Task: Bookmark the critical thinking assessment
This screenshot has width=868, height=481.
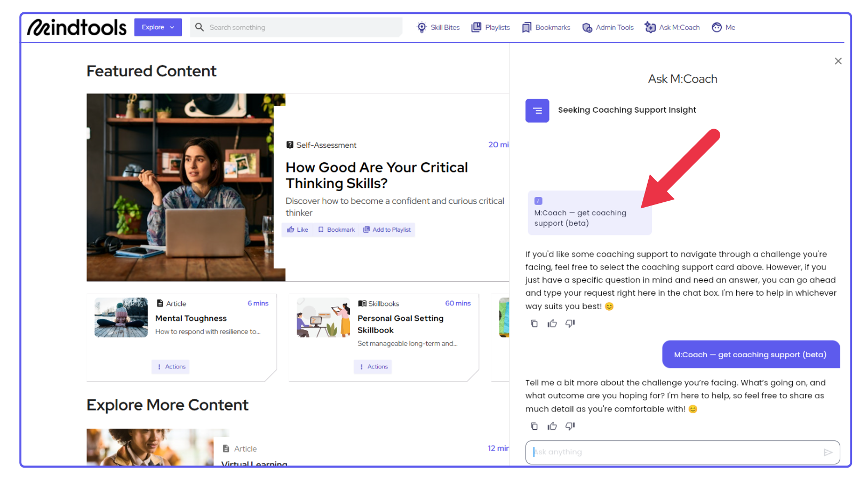Action: pyautogui.click(x=336, y=229)
